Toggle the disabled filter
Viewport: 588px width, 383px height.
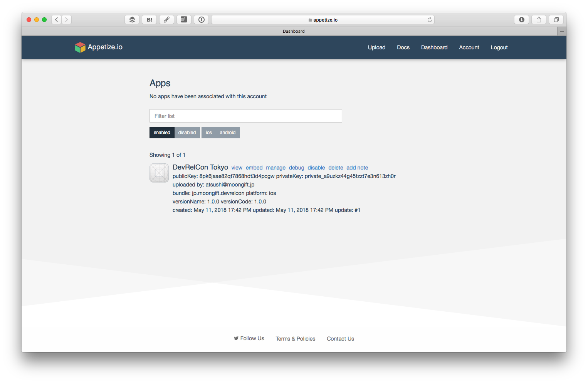(187, 133)
